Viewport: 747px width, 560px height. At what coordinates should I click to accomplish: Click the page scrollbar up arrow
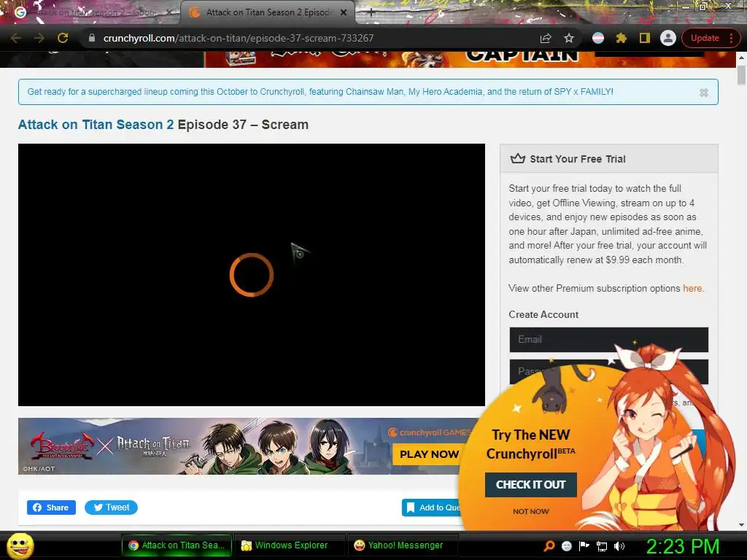coord(741,58)
